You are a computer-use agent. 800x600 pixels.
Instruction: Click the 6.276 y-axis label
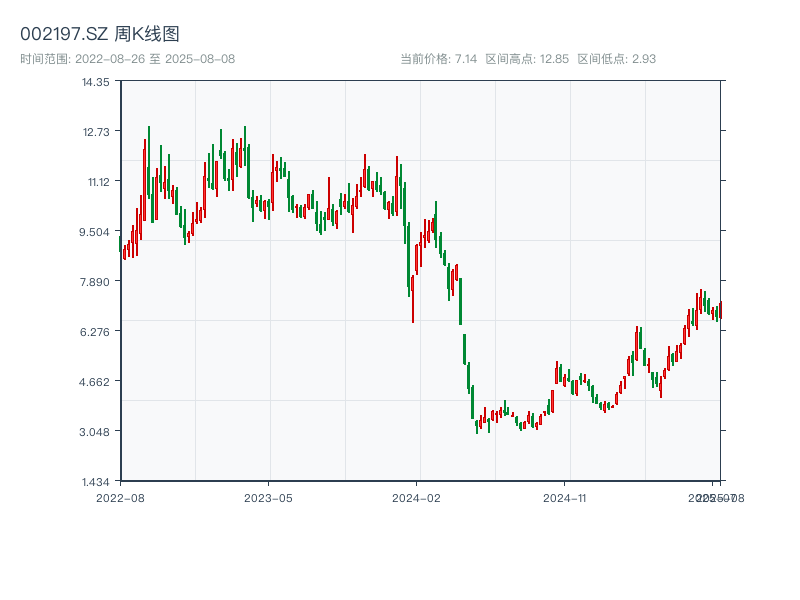[94, 332]
